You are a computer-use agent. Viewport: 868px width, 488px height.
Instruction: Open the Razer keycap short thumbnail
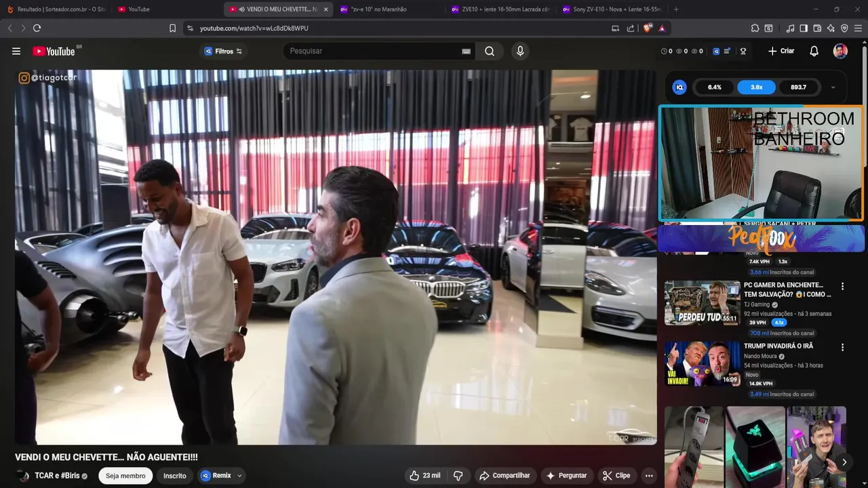[x=755, y=447]
